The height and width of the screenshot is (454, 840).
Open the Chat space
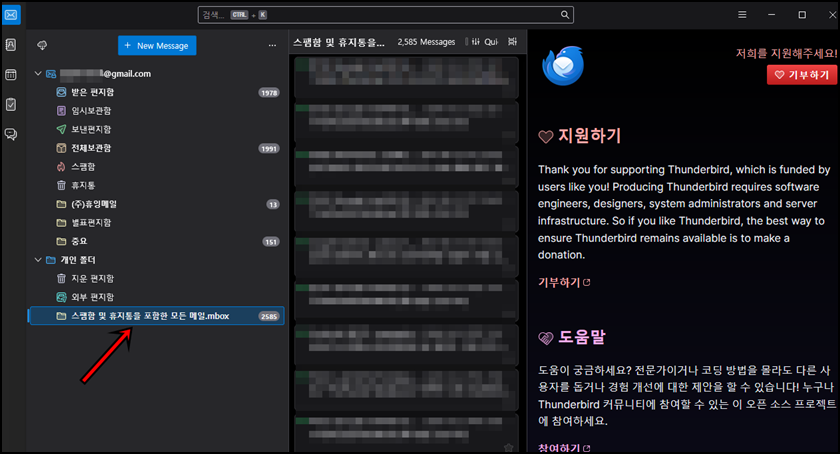click(x=11, y=134)
